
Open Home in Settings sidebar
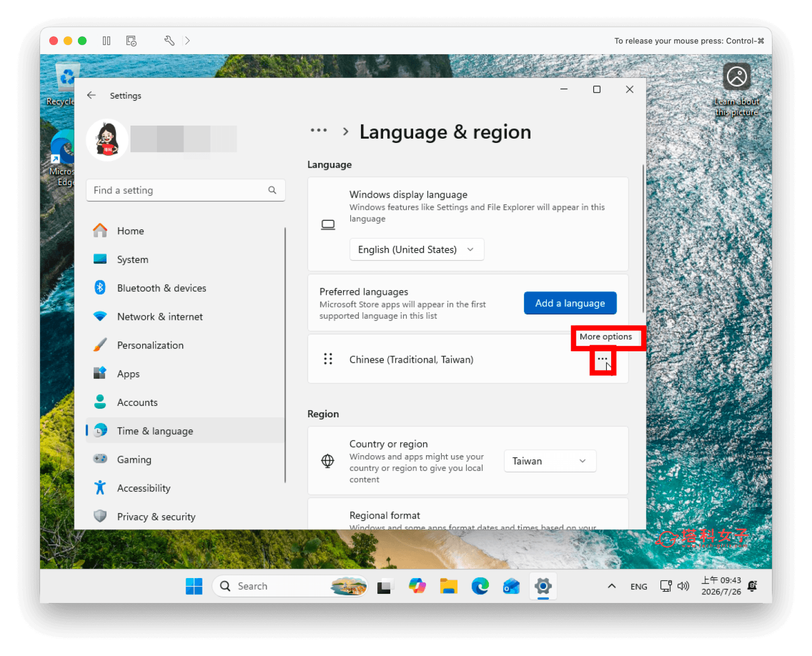pos(185,231)
